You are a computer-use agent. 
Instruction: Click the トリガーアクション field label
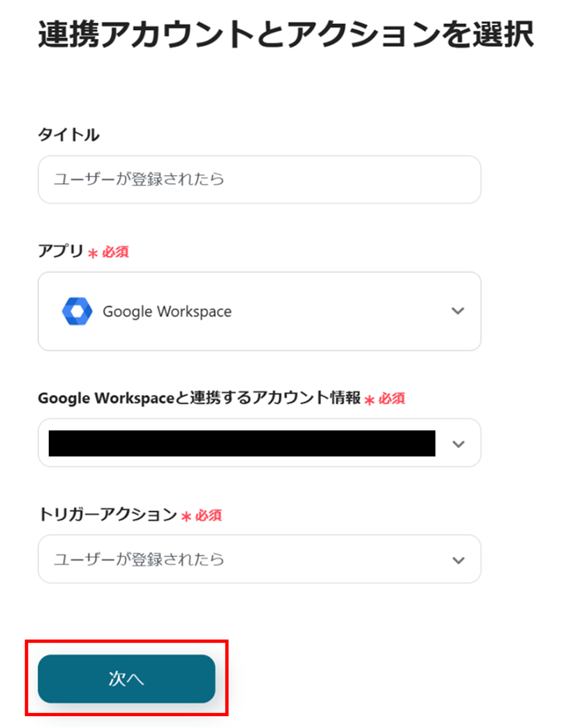tap(107, 515)
